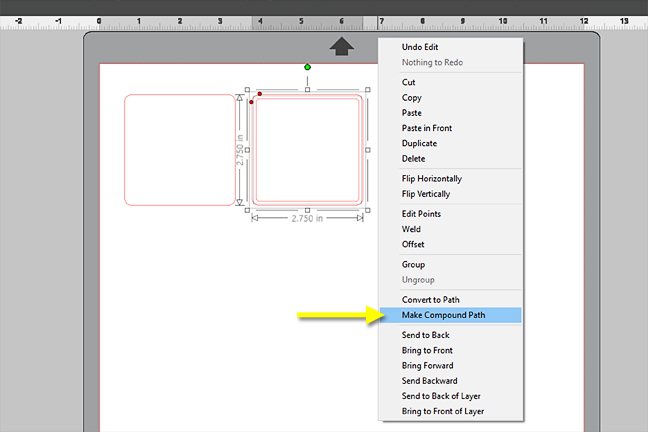This screenshot has width=648, height=432.
Task: Choose Undo Edit from context menu
Action: pyautogui.click(x=450, y=47)
